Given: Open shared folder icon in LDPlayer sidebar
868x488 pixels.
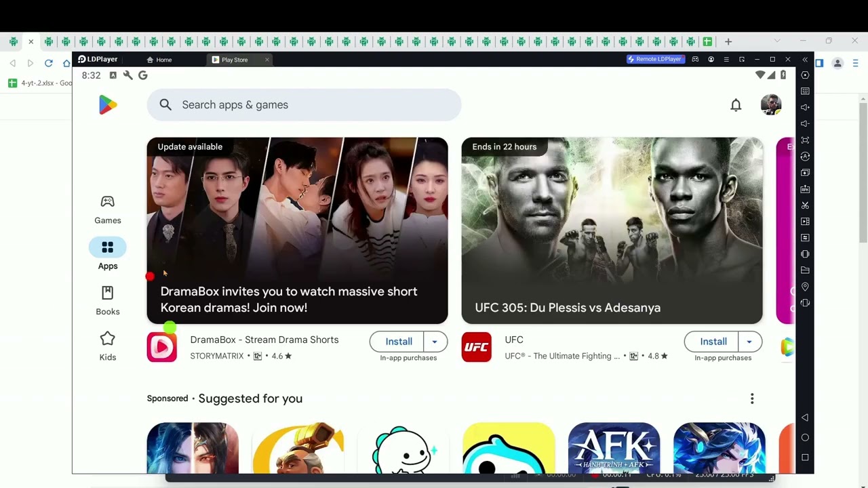Looking at the screenshot, I should click(805, 270).
